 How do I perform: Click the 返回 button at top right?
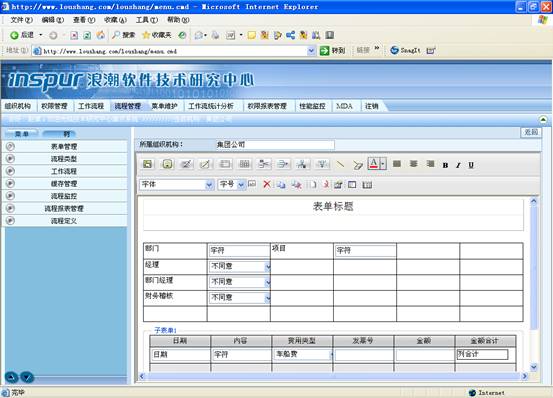pyautogui.click(x=531, y=132)
